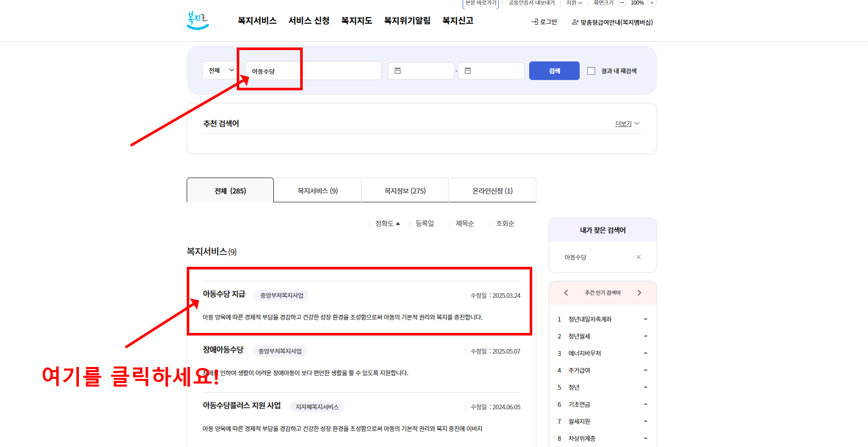Image resolution: width=868 pixels, height=447 pixels.
Task: Click 본문 바로가기 skip link
Action: point(481,3)
